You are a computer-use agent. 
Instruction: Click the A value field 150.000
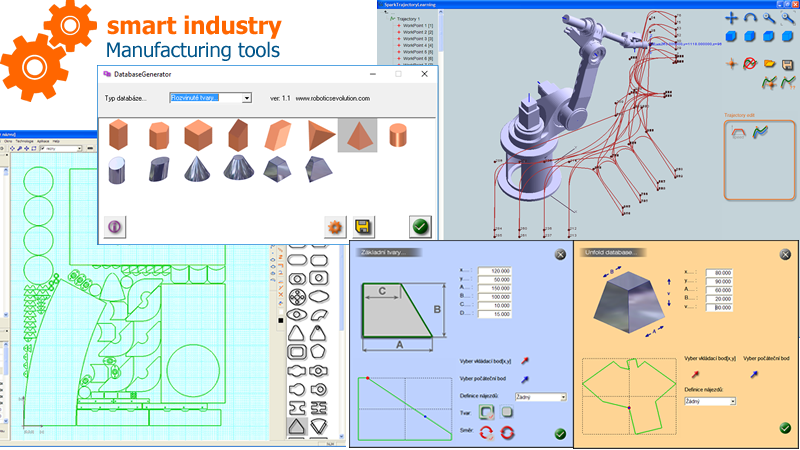pyautogui.click(x=494, y=288)
